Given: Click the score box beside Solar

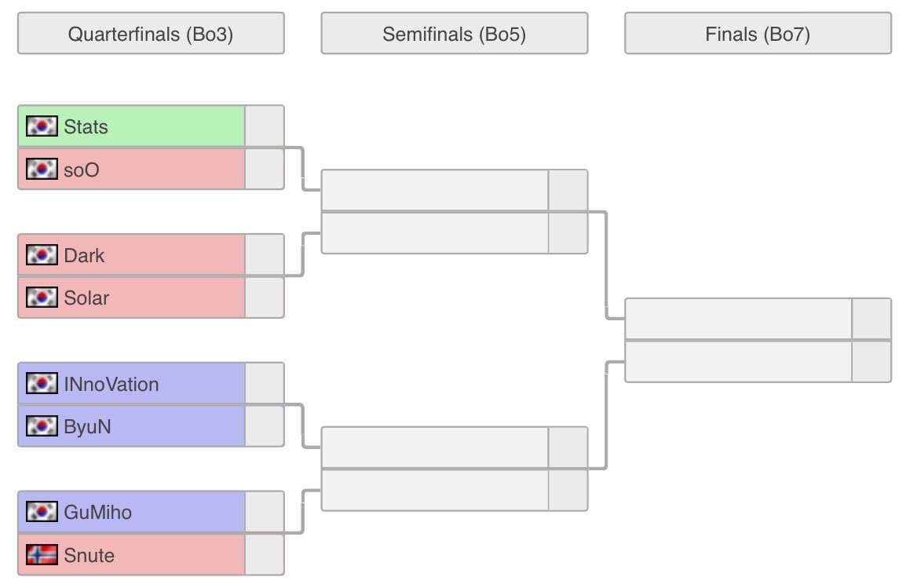Looking at the screenshot, I should (x=265, y=298).
